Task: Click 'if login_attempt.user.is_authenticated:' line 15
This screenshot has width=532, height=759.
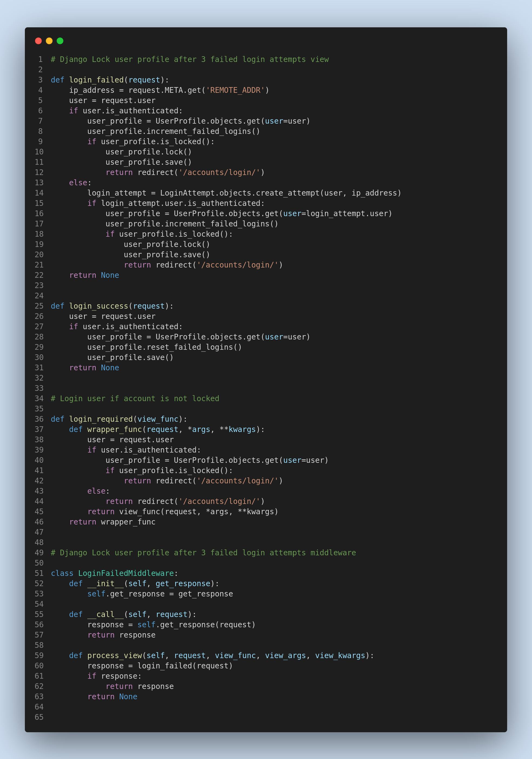Action: 176,203
